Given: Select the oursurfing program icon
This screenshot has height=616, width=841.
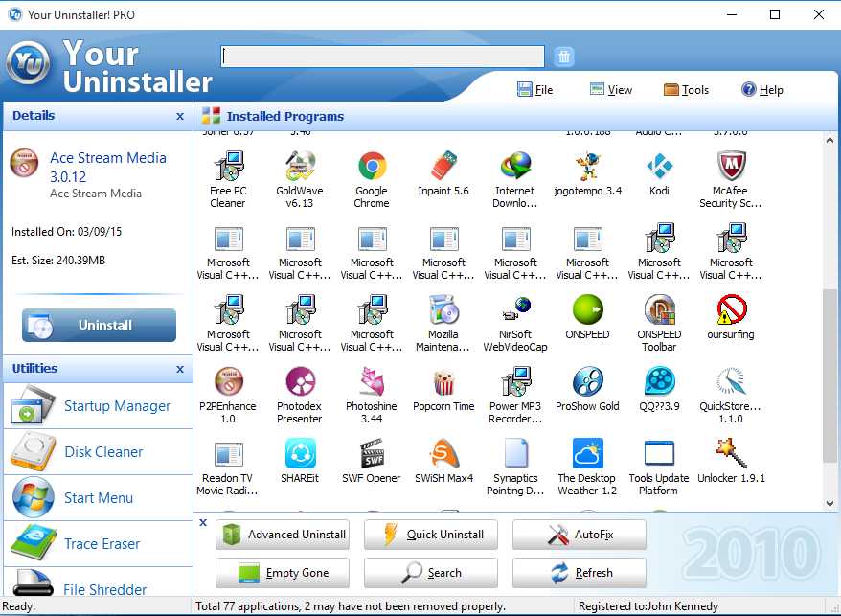Looking at the screenshot, I should click(x=731, y=309).
